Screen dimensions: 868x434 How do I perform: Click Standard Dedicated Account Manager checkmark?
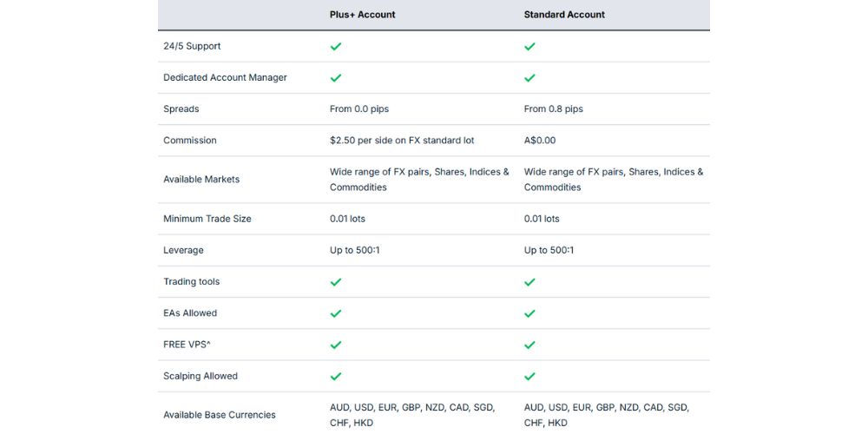tap(529, 77)
